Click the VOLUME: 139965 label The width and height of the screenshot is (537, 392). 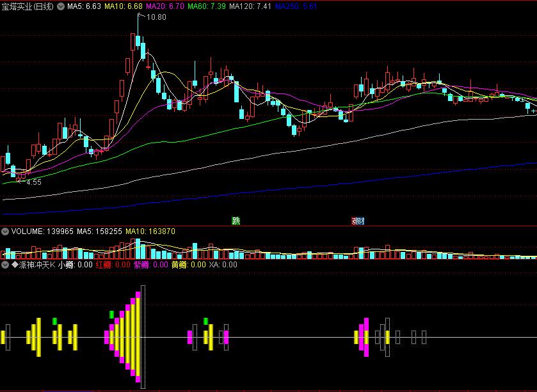click(42, 231)
